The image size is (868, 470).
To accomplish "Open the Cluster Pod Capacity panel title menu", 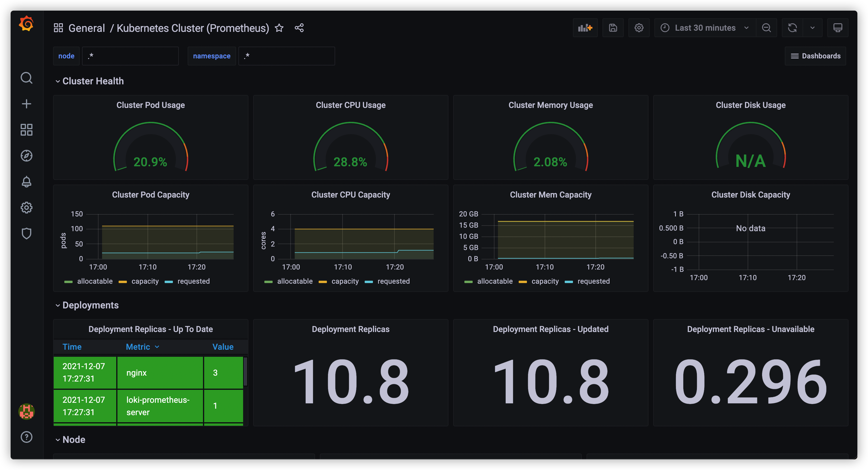I will pos(151,195).
